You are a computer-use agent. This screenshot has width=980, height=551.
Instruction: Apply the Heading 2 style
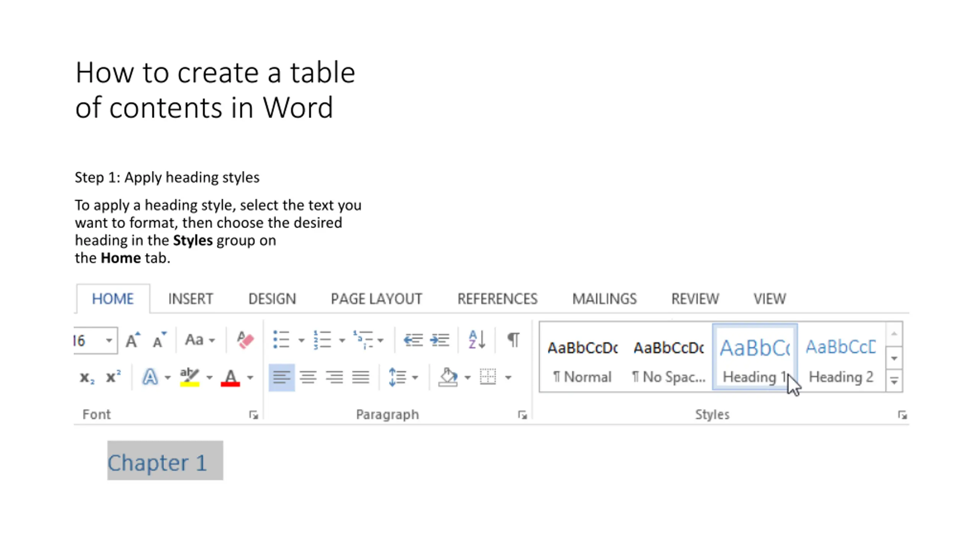[841, 357]
